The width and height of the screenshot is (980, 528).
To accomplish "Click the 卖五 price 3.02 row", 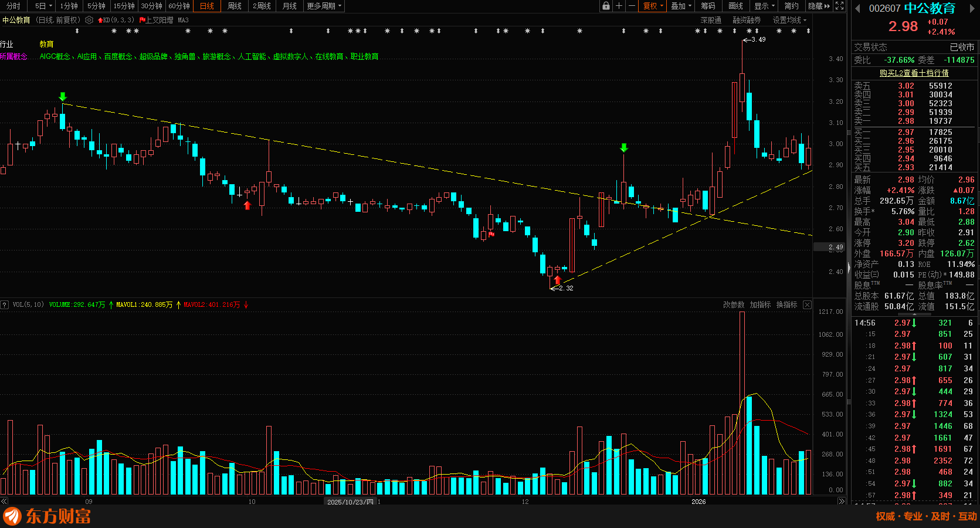I will (914, 86).
